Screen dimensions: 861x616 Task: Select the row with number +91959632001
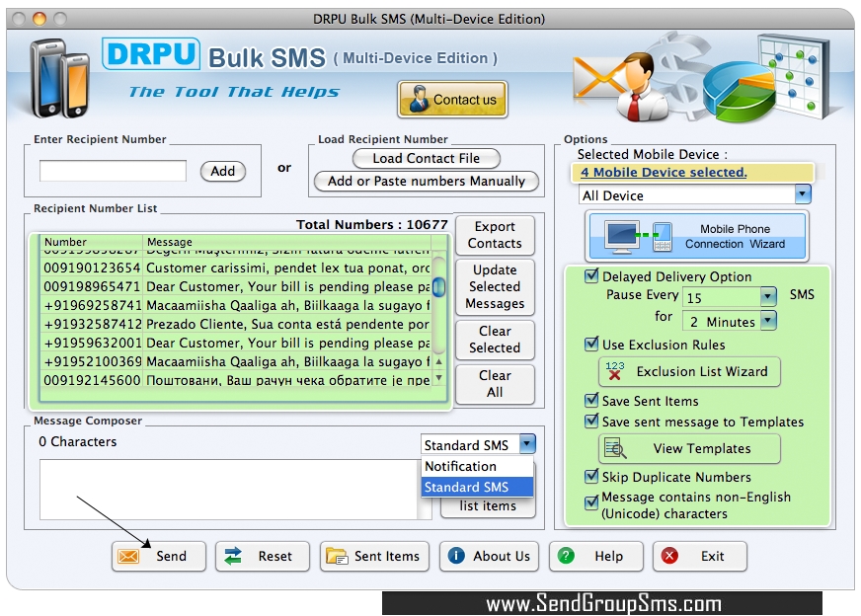pos(237,343)
